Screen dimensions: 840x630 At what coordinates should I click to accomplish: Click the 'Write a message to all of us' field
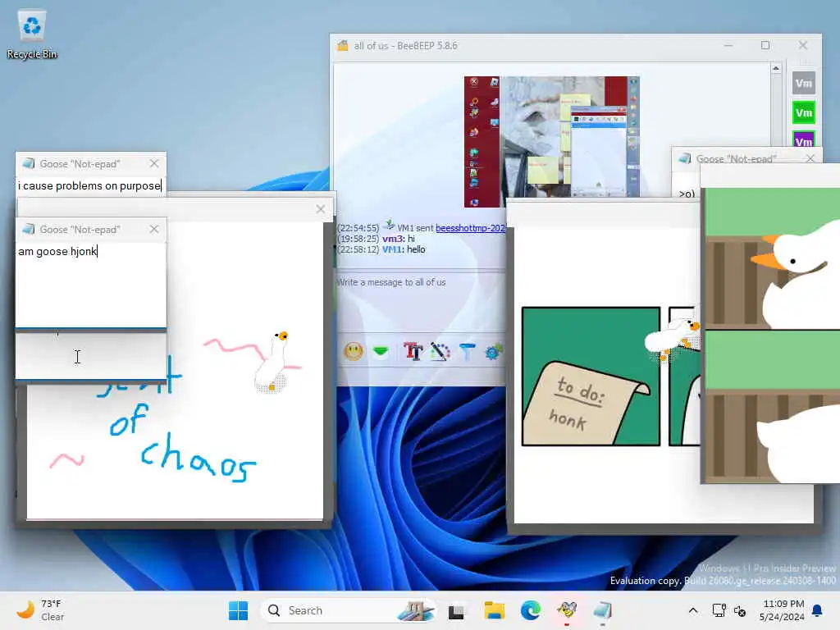[421, 300]
